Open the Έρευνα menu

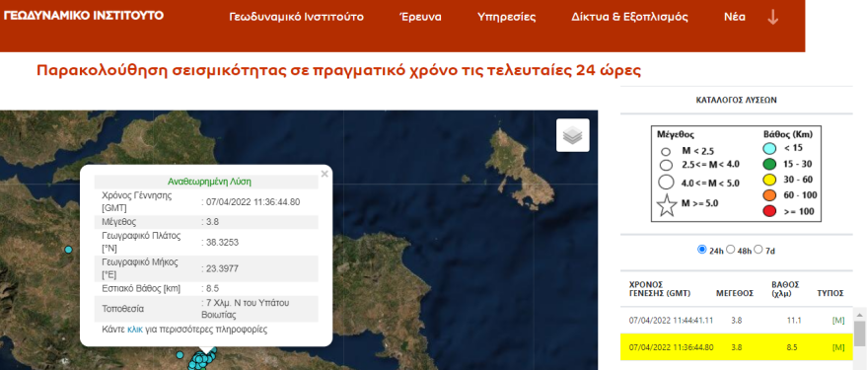(420, 17)
